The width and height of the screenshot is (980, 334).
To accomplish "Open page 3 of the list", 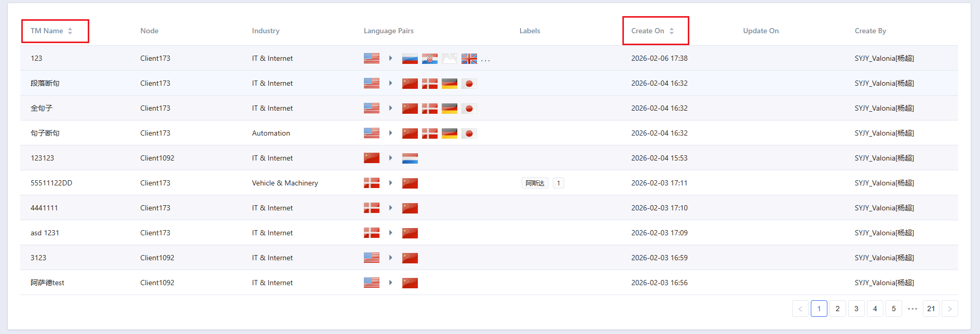I will (856, 309).
